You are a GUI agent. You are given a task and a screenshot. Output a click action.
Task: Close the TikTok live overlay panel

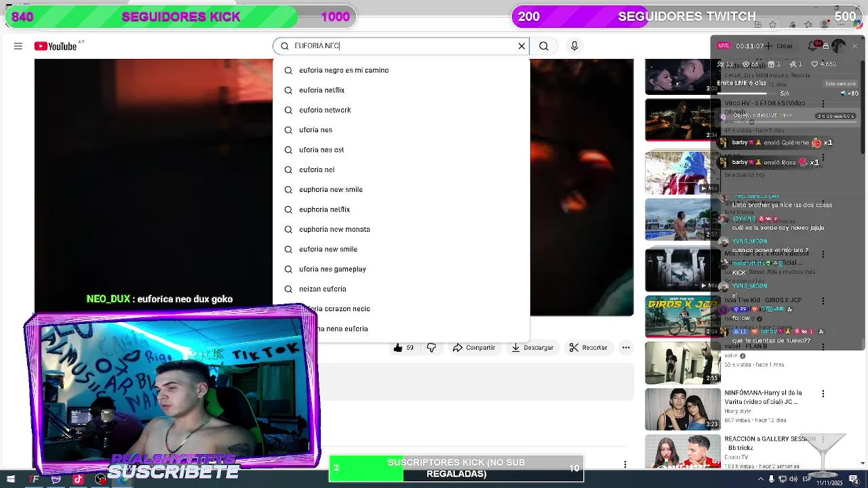(x=854, y=46)
